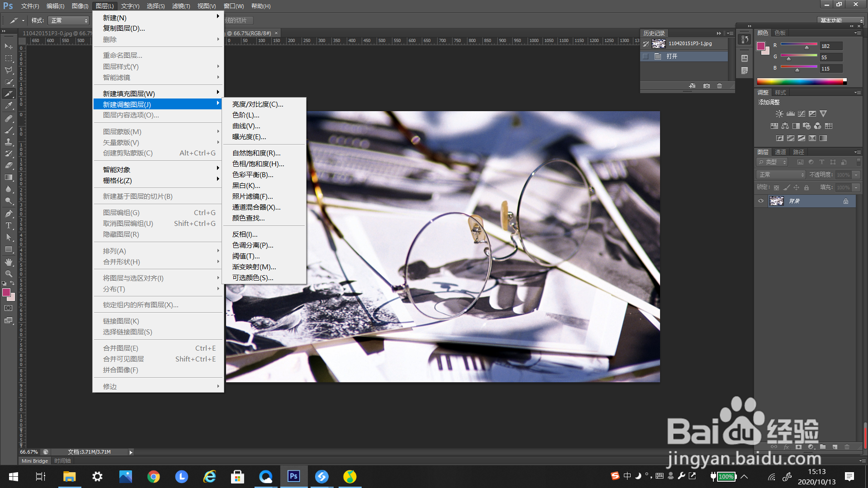The width and height of the screenshot is (868, 488).
Task: Click the Mini Bridge tab
Action: click(34, 461)
